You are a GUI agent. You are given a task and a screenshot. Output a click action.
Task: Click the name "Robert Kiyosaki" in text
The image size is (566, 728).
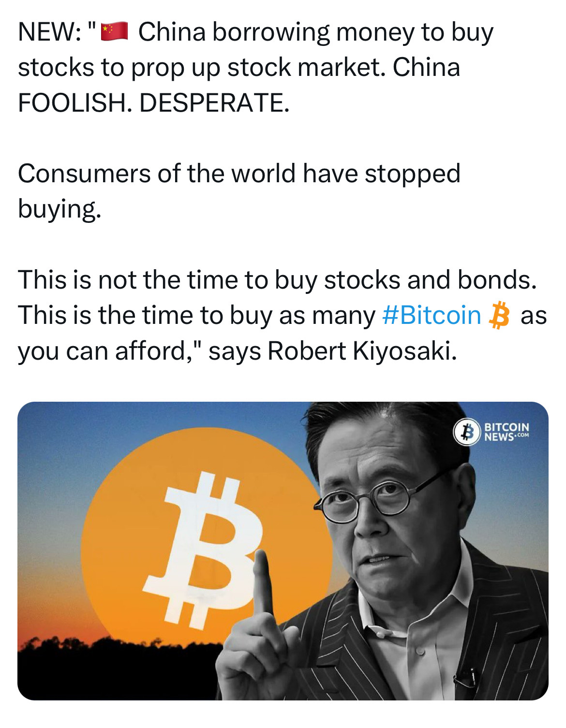(361, 351)
